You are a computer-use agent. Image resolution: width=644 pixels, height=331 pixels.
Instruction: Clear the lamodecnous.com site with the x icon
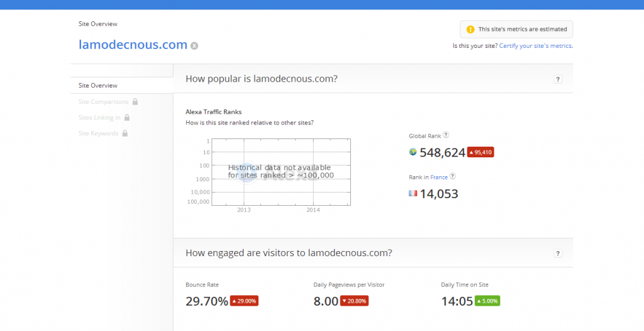194,46
